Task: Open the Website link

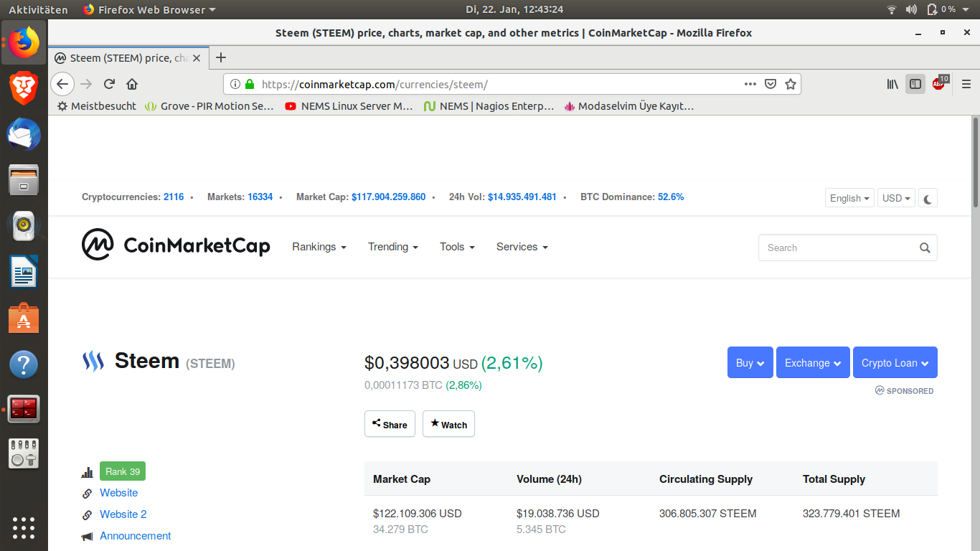Action: click(118, 493)
